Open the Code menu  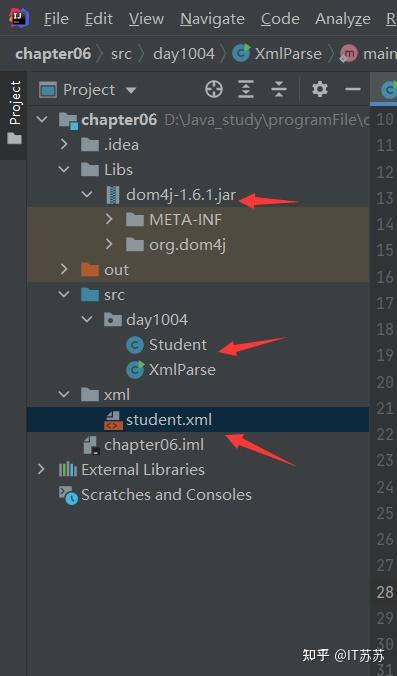pos(280,19)
